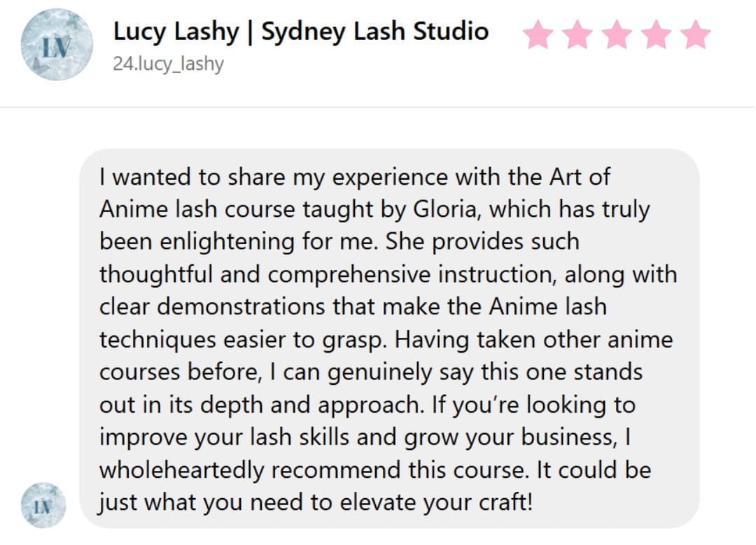This screenshot has width=756, height=545.
Task: Click 'grow your business' text in message
Action: click(510, 437)
